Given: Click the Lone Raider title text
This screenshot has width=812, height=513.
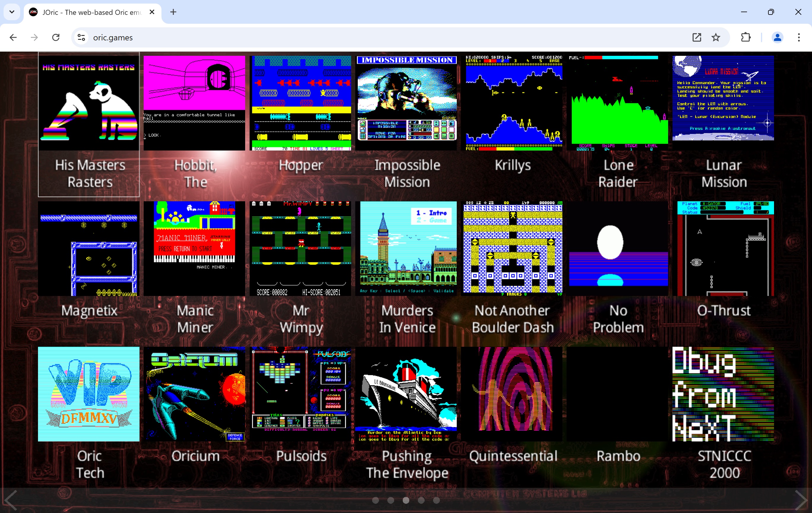Looking at the screenshot, I should tap(618, 174).
